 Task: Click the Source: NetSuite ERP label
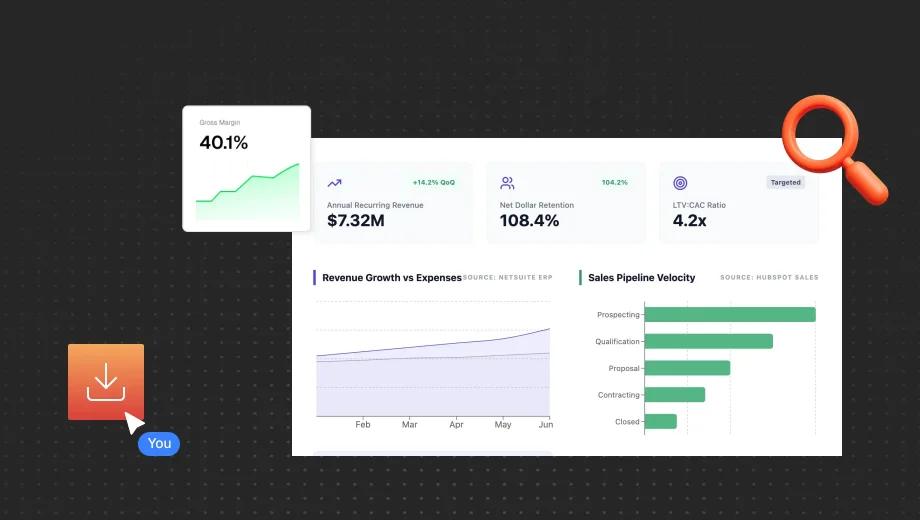click(508, 278)
